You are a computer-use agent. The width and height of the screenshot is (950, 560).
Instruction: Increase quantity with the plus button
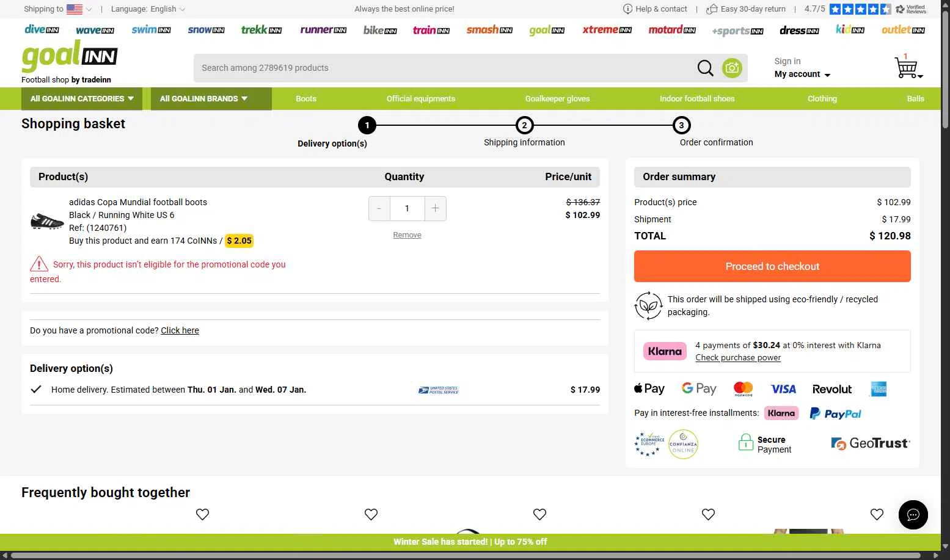coord(435,208)
